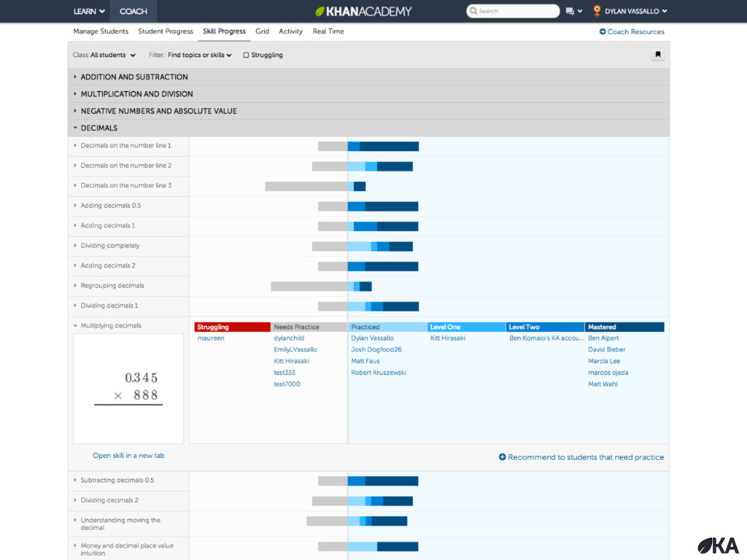Screen dimensions: 747x560
Task: Switch to the Student Progress tab
Action: (166, 31)
